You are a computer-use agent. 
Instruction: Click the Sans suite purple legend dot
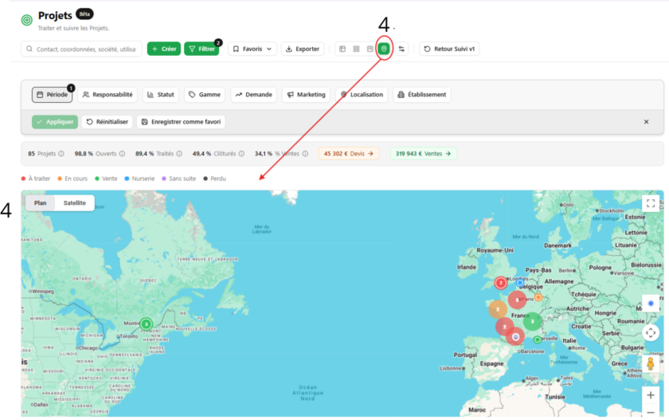click(164, 178)
